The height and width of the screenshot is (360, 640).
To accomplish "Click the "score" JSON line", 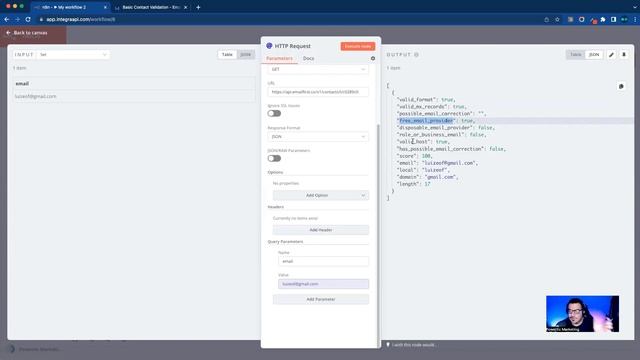I will [x=414, y=156].
